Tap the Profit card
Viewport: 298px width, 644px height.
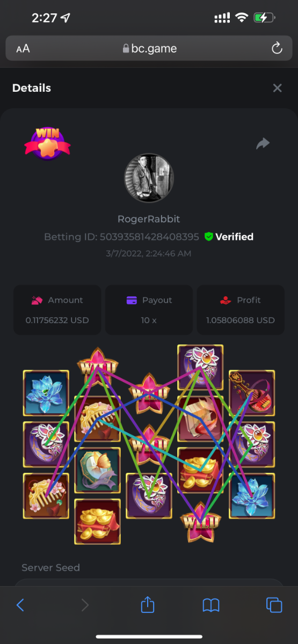(x=241, y=310)
